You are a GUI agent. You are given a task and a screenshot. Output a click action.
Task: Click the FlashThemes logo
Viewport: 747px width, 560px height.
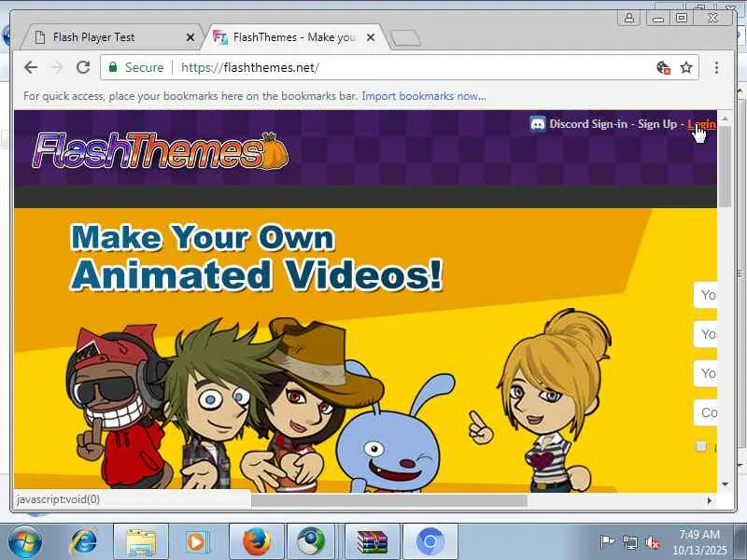(x=161, y=151)
